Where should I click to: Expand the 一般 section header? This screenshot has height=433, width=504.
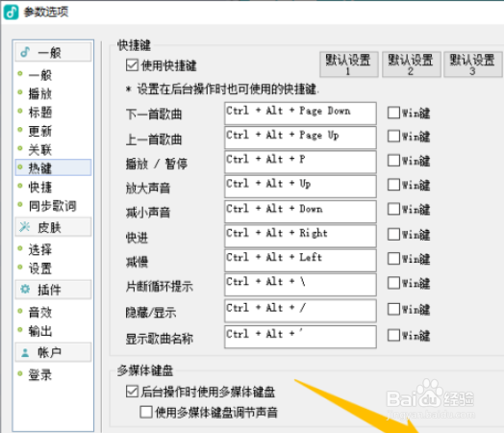pyautogui.click(x=53, y=52)
